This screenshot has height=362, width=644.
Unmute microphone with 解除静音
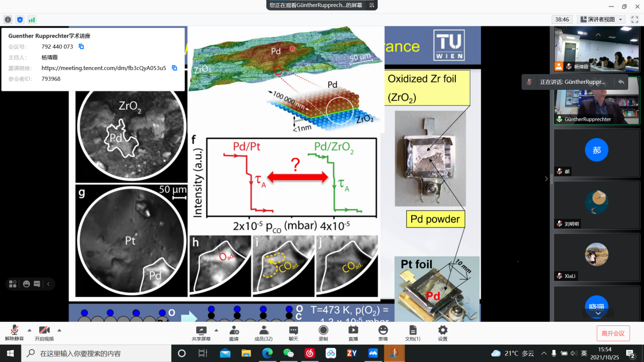[x=14, y=333]
